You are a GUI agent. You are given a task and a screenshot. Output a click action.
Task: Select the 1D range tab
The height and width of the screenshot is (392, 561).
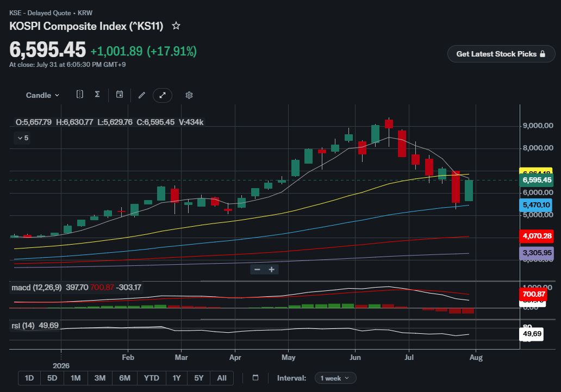pos(29,378)
